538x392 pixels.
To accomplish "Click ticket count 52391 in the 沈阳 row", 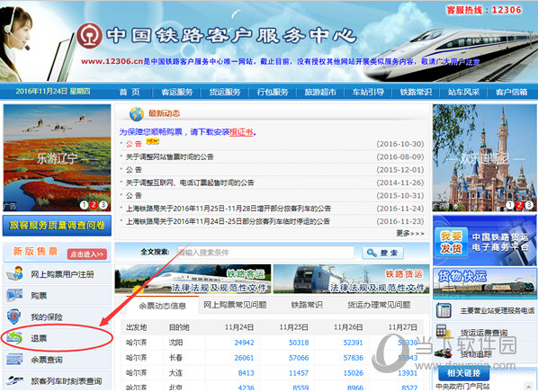I will (353, 343).
